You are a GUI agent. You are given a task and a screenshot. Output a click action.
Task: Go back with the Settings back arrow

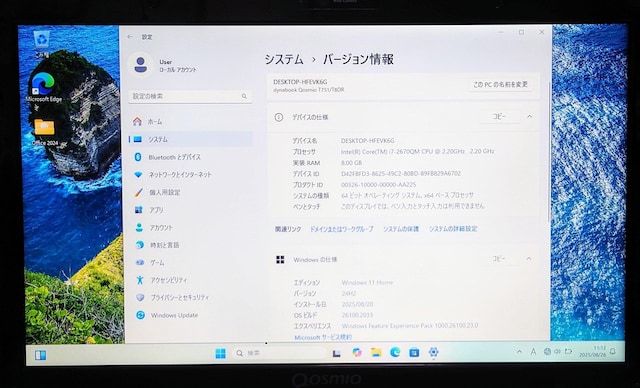(130, 37)
